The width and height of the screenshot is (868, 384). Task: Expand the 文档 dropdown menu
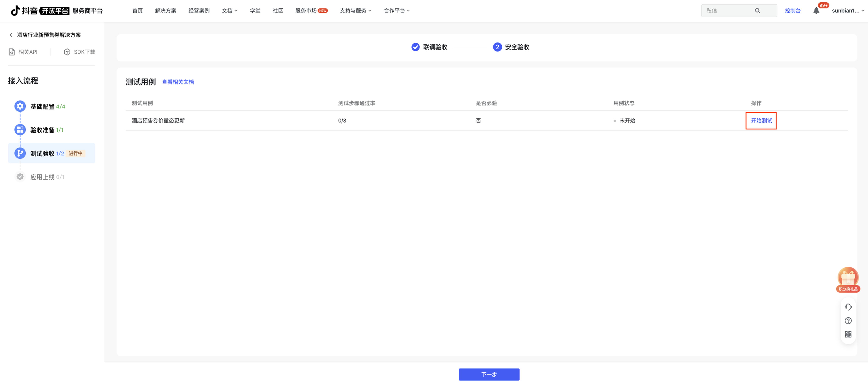click(x=229, y=11)
